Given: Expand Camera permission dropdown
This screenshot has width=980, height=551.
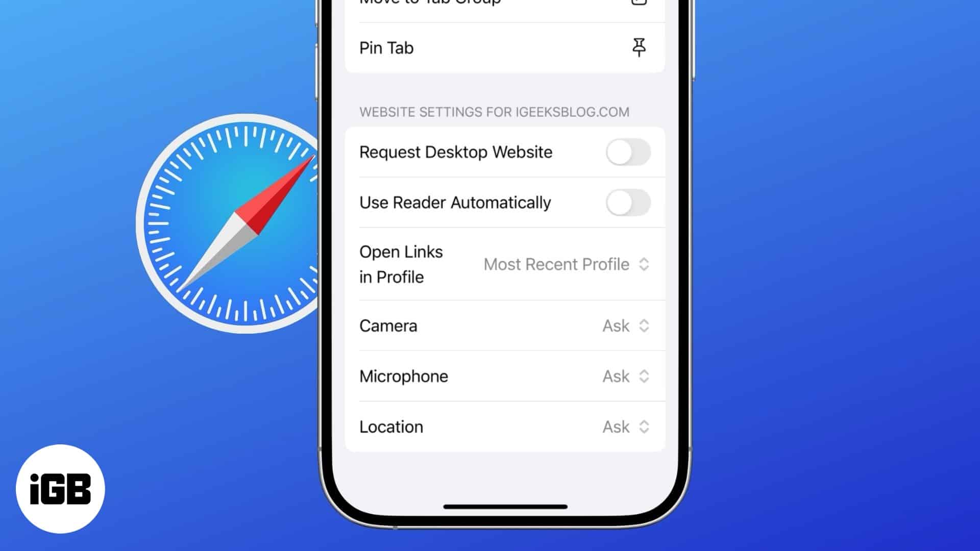Looking at the screenshot, I should [x=625, y=325].
